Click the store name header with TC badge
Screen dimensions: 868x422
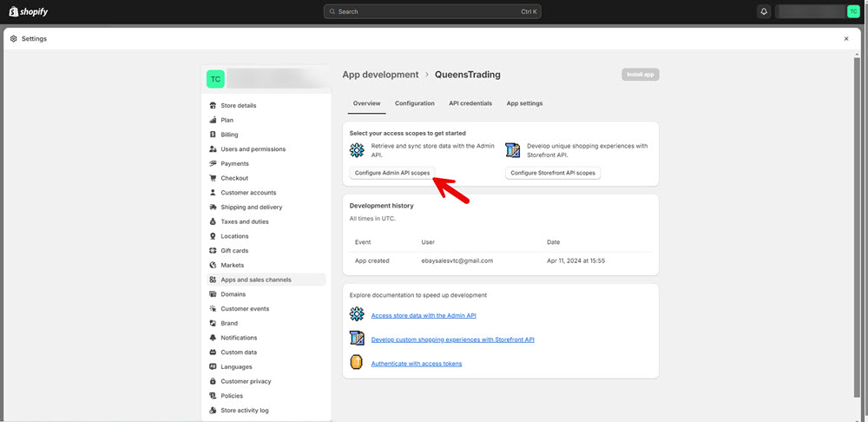tap(266, 79)
